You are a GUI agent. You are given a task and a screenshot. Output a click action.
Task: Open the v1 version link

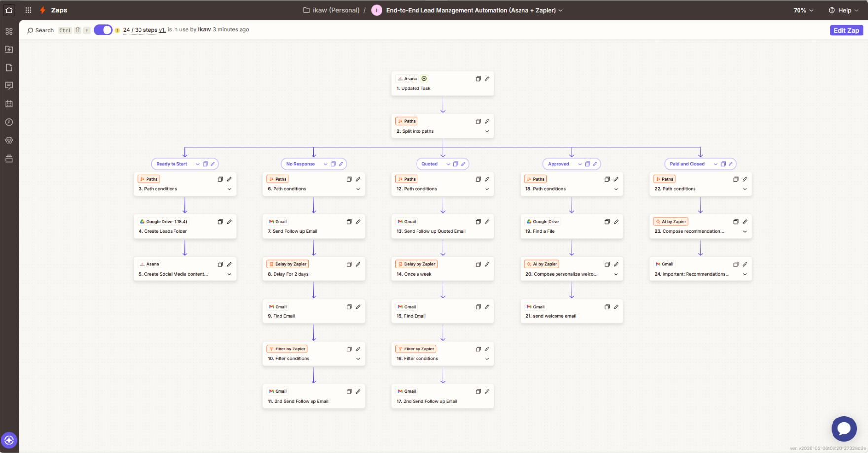(162, 30)
